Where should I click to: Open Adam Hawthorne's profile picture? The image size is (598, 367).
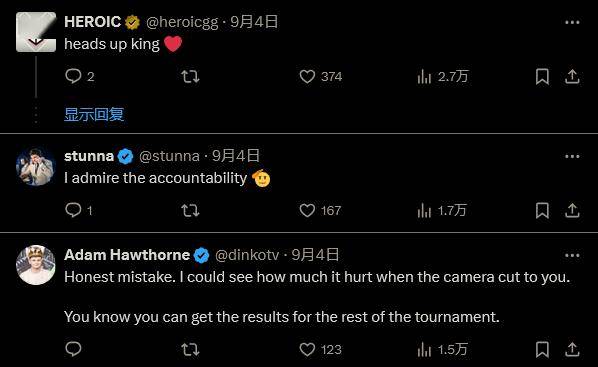36,265
